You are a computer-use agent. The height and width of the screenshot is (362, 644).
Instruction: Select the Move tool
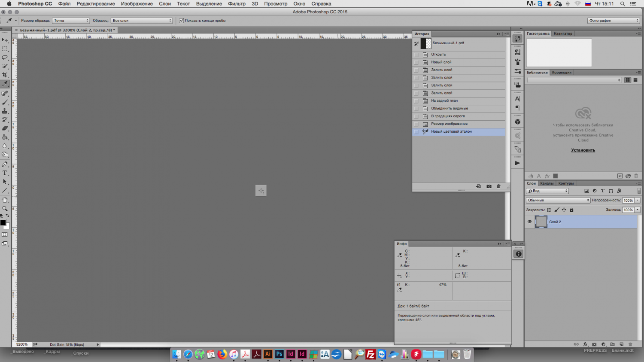(5, 40)
